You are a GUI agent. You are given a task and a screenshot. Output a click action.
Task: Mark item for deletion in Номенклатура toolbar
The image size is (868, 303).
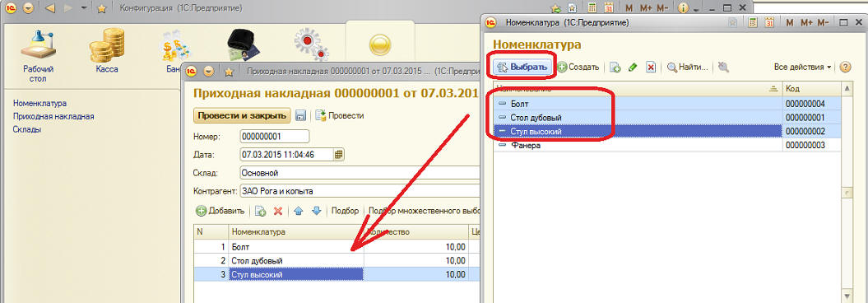[651, 67]
